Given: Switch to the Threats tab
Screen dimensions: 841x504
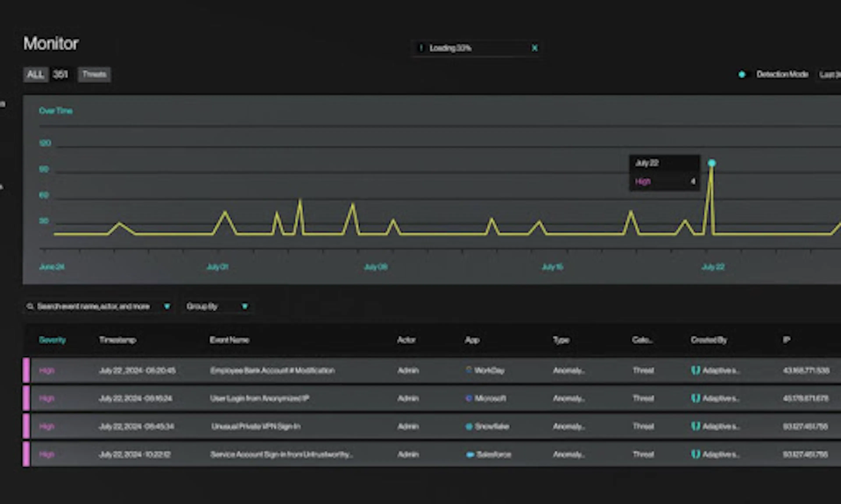Looking at the screenshot, I should tap(94, 74).
